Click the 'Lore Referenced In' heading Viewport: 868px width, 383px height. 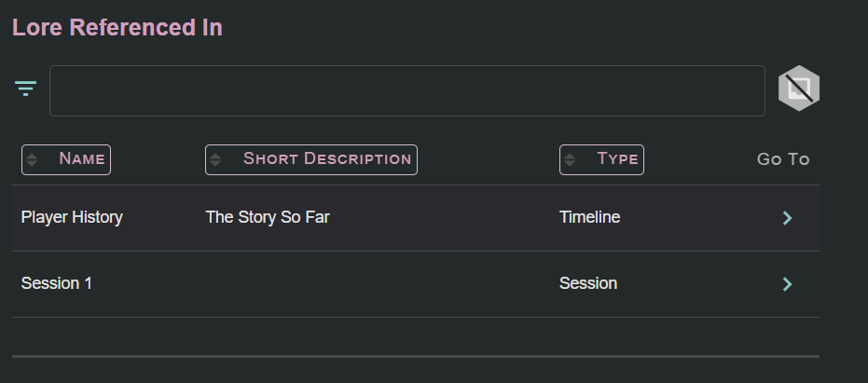click(x=117, y=28)
